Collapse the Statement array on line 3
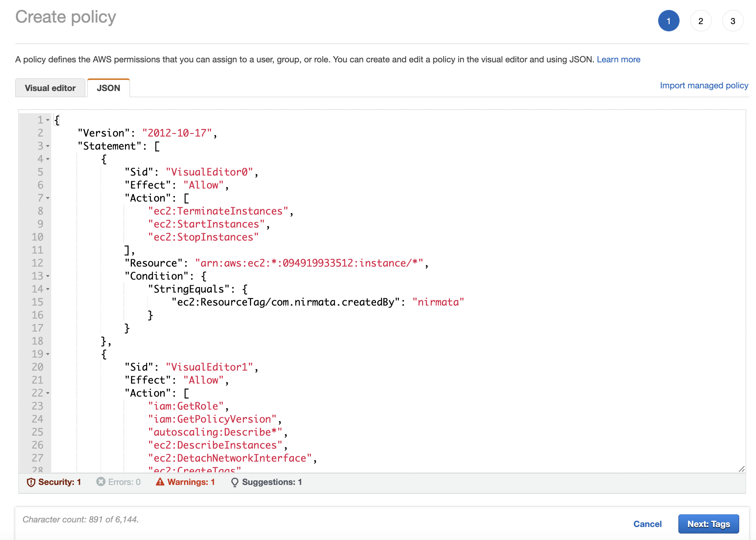Screen dimensions: 756x540 47,146
